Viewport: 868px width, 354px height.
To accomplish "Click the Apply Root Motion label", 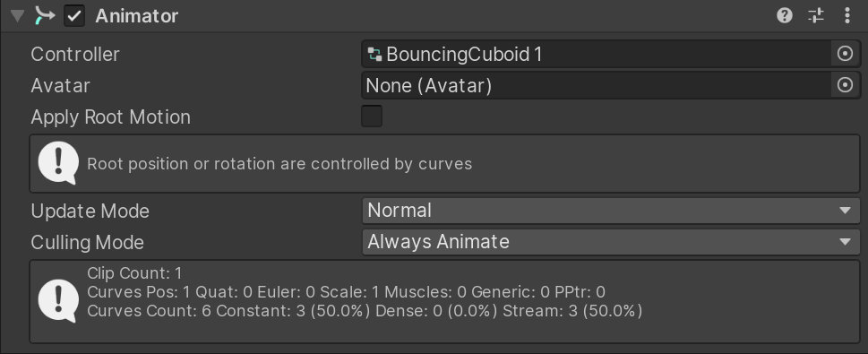I will point(111,117).
